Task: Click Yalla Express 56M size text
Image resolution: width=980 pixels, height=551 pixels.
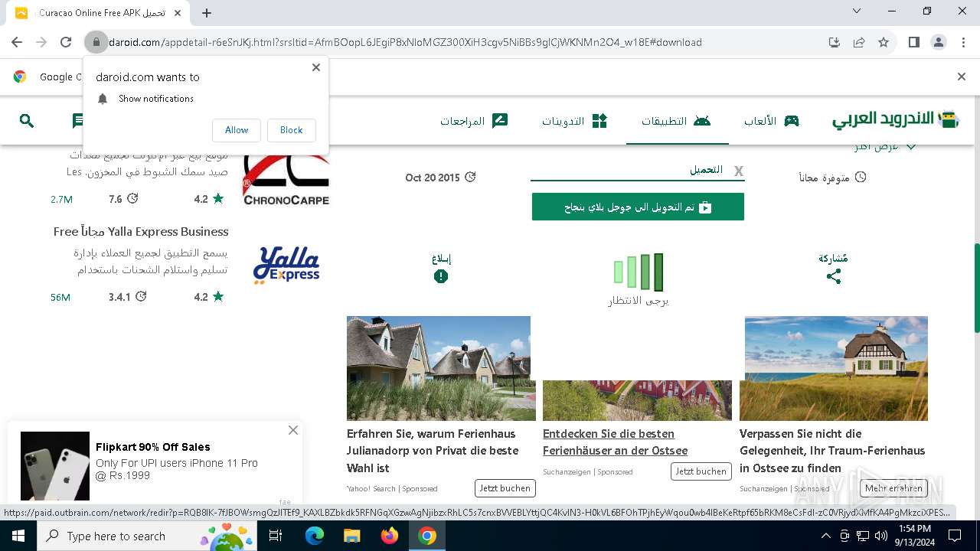Action: [60, 297]
